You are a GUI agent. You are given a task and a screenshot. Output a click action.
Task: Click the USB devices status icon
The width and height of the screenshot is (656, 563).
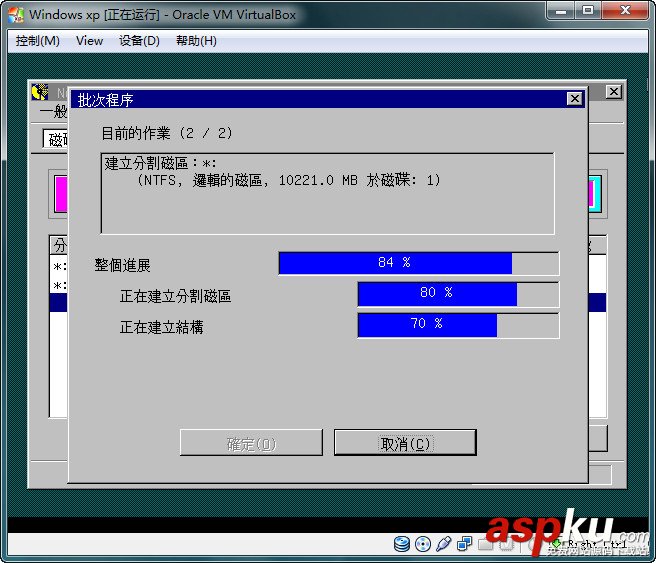(x=443, y=544)
